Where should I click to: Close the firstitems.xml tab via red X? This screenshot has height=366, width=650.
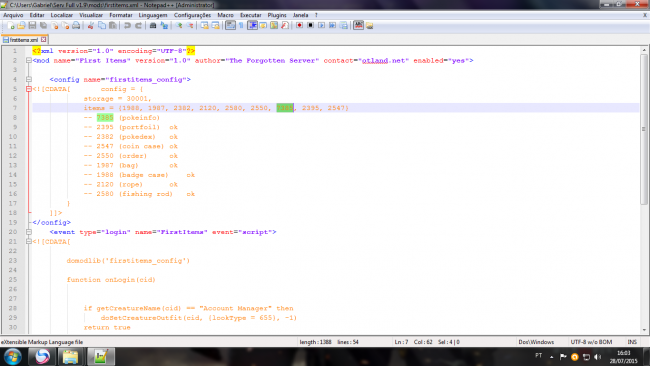[44, 40]
